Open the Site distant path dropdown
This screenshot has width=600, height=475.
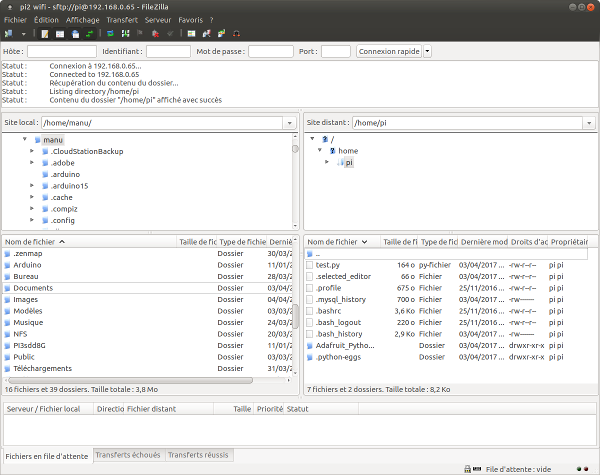pyautogui.click(x=588, y=122)
